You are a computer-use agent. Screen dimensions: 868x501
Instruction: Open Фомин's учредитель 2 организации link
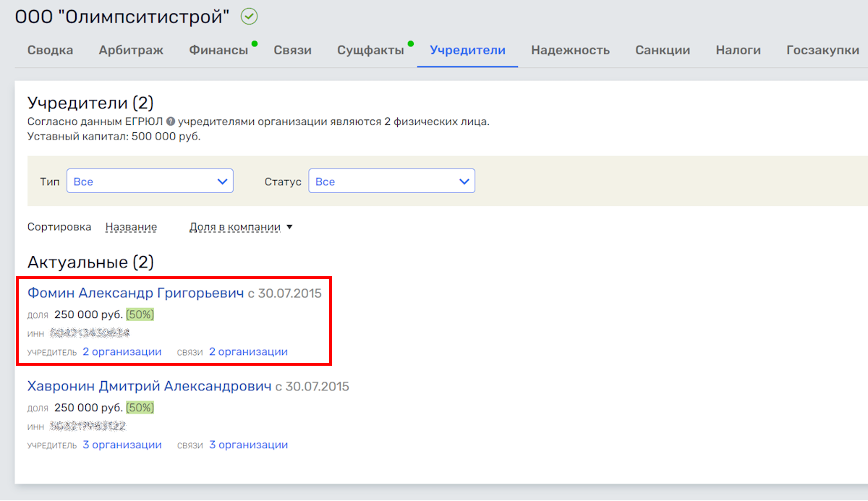(122, 352)
